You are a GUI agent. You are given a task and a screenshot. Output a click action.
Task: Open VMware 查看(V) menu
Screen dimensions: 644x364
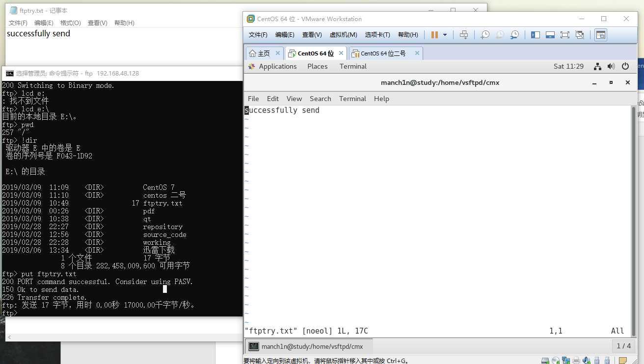(x=312, y=35)
